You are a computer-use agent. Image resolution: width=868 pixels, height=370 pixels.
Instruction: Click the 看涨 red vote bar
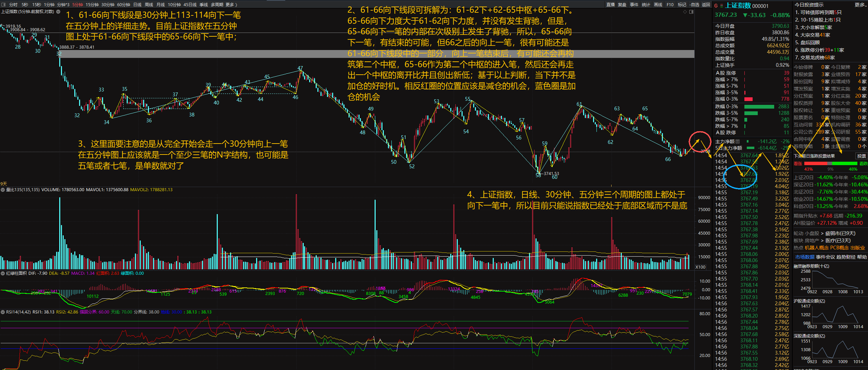click(816, 164)
